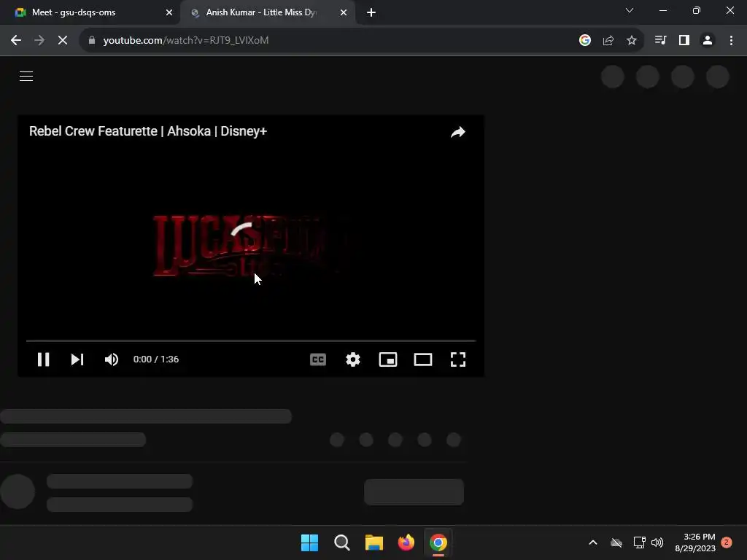Click the video progress bar

(251, 341)
